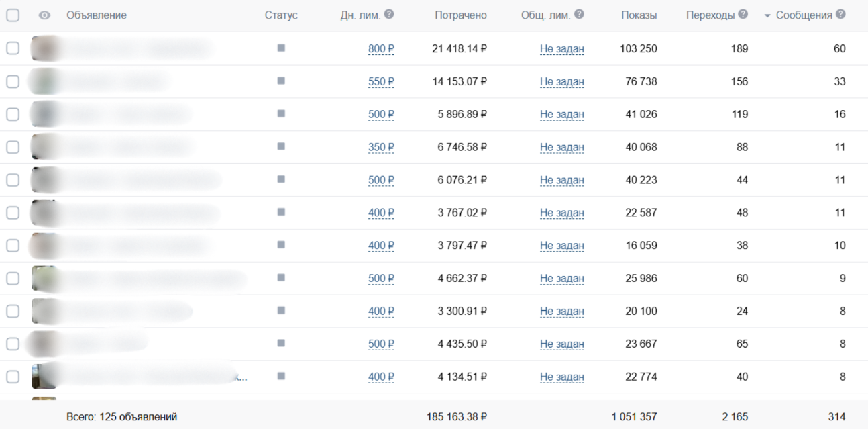Viewport: 868px width, 429px height.
Task: Click the total spent value 185 163.38 ₽
Action: [x=457, y=417]
